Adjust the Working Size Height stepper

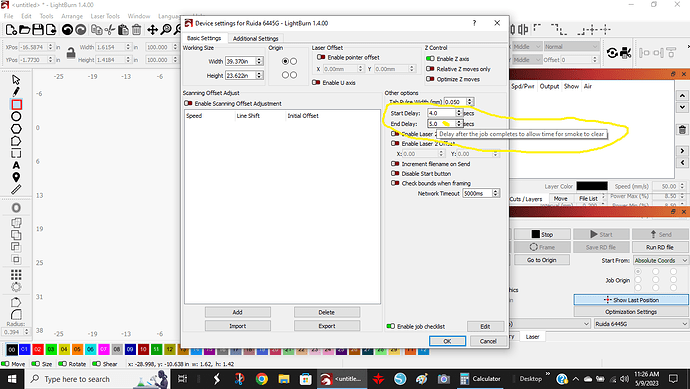click(259, 75)
